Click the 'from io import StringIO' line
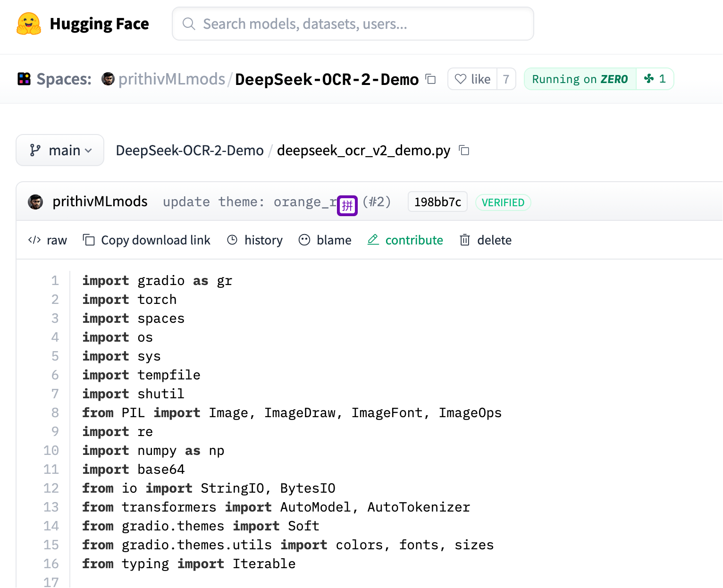 click(209, 488)
